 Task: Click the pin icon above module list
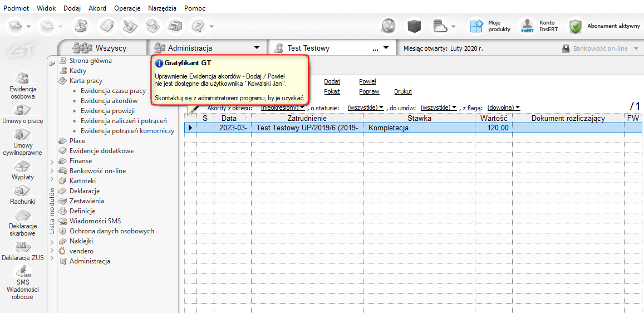tap(52, 63)
